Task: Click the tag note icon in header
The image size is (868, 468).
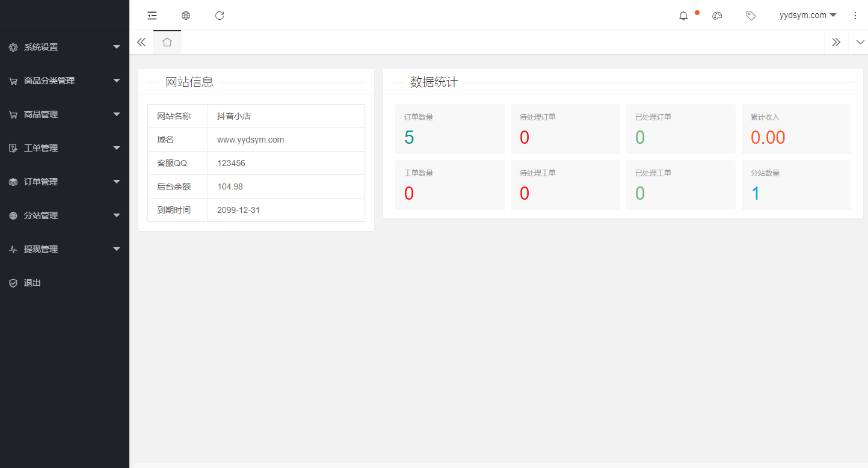Action: (x=751, y=16)
